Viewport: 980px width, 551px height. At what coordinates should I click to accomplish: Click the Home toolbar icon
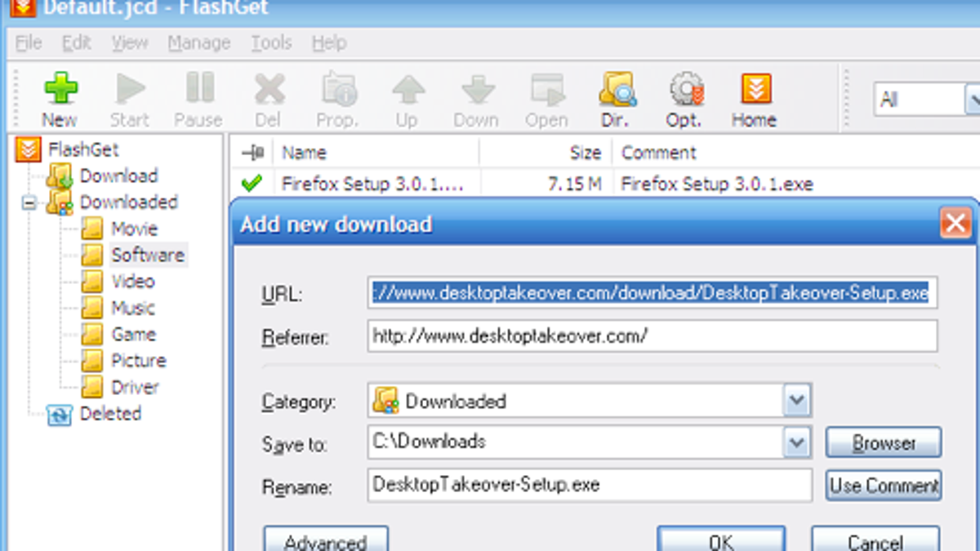point(754,100)
